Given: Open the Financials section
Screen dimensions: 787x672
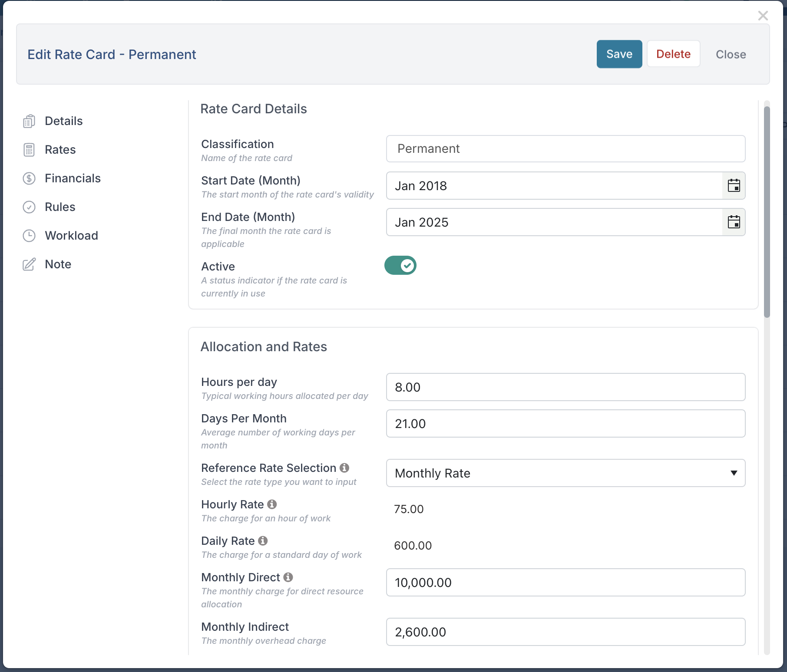Looking at the screenshot, I should coord(73,178).
